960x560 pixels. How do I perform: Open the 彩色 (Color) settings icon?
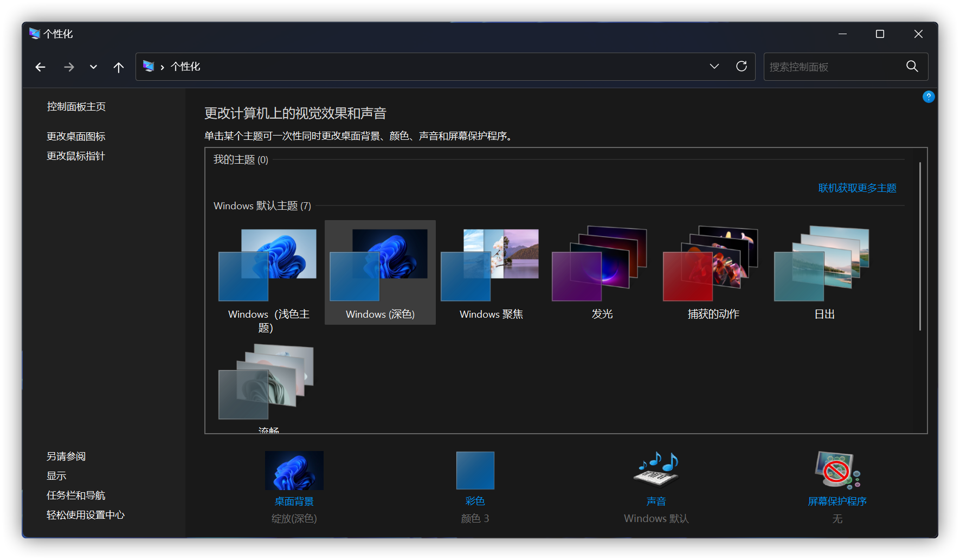click(x=475, y=470)
